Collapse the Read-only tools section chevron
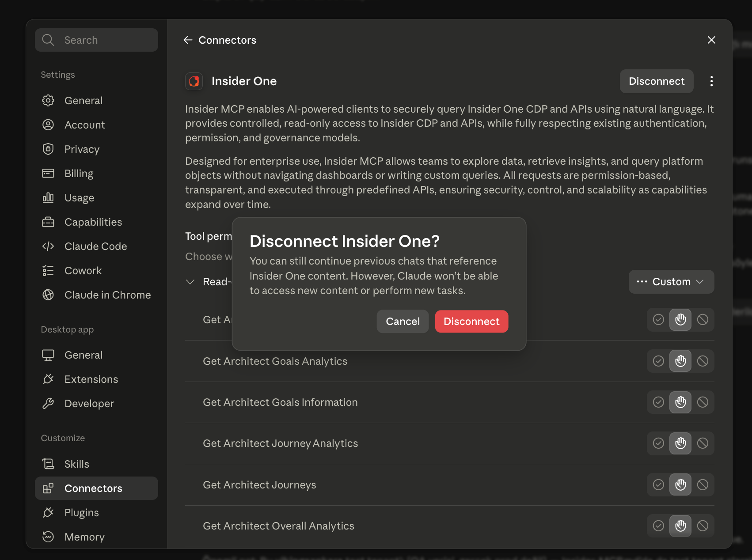Viewport: 752px width, 560px height. (190, 282)
